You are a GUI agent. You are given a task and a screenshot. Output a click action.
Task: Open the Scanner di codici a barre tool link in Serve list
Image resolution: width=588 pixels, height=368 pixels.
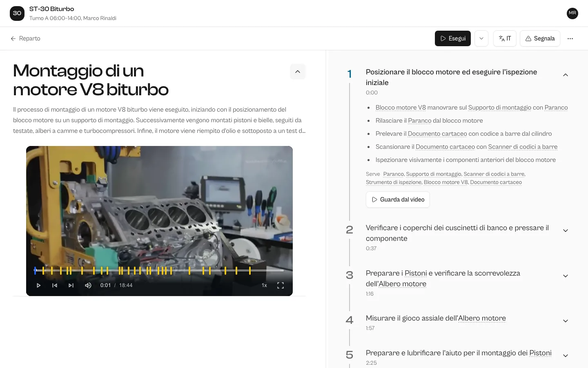[x=494, y=174]
